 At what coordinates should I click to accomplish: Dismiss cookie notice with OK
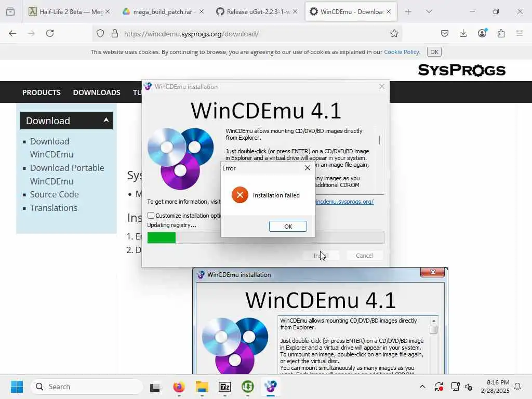pyautogui.click(x=434, y=52)
